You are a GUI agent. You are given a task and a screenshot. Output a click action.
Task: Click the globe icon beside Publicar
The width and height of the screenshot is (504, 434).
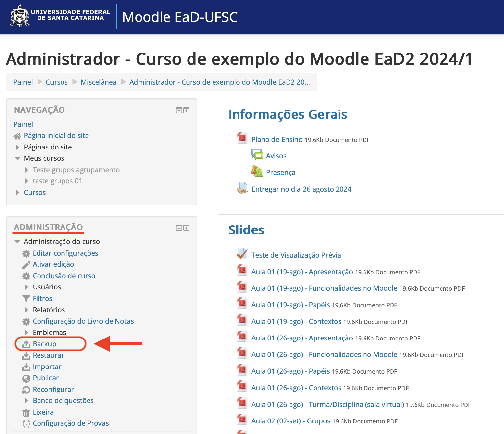coord(26,378)
